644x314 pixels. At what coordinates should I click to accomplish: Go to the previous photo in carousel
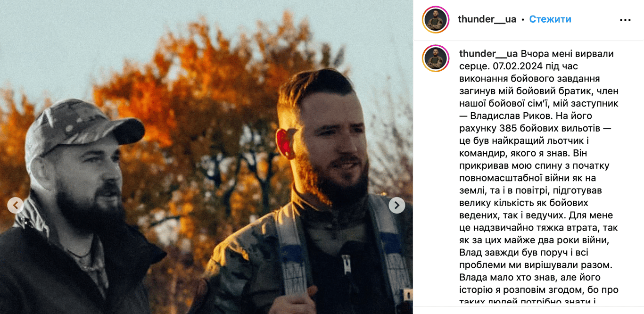point(16,205)
